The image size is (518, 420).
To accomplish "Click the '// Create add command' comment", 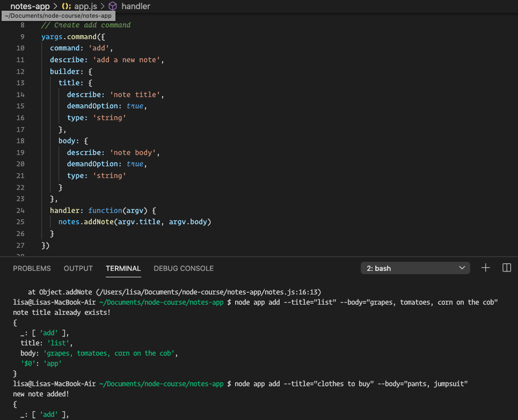I will pyautogui.click(x=86, y=25).
